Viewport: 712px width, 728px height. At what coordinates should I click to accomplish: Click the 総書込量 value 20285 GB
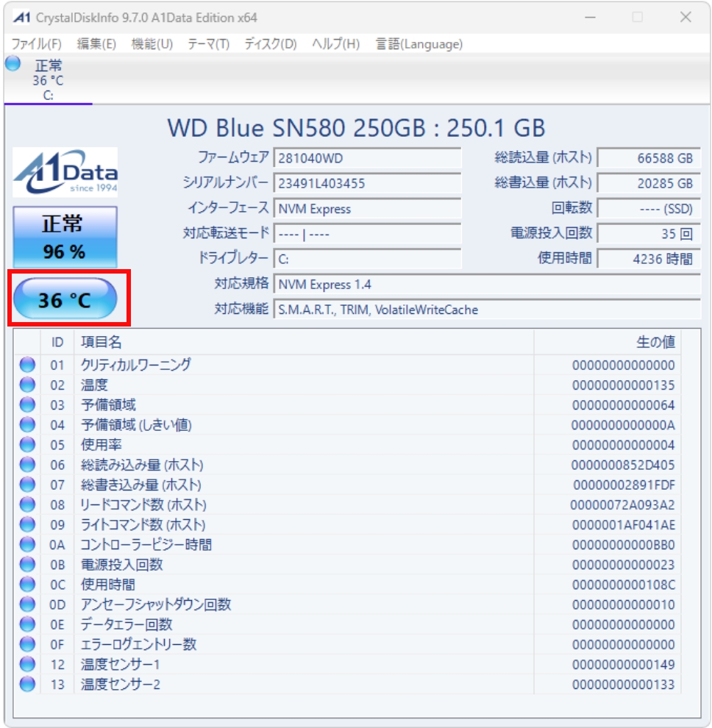click(x=648, y=183)
